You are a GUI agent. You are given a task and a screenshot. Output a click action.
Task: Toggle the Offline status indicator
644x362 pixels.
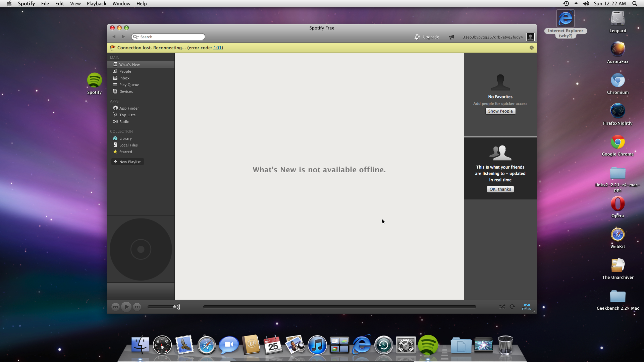527,307
